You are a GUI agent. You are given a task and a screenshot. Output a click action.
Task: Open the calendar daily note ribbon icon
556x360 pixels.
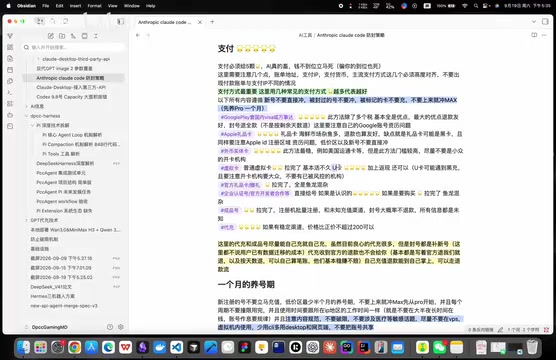pos(10,70)
